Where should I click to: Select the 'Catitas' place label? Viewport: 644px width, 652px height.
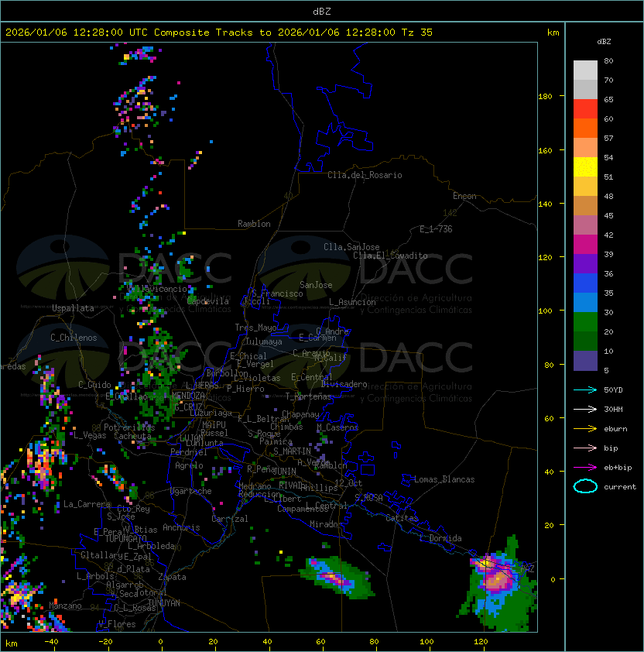[402, 518]
